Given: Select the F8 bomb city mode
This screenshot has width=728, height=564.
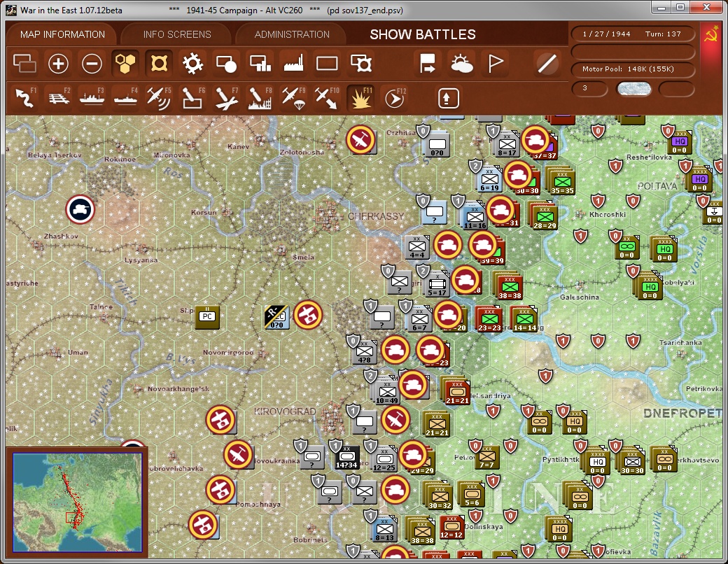Looking at the screenshot, I should 260,98.
